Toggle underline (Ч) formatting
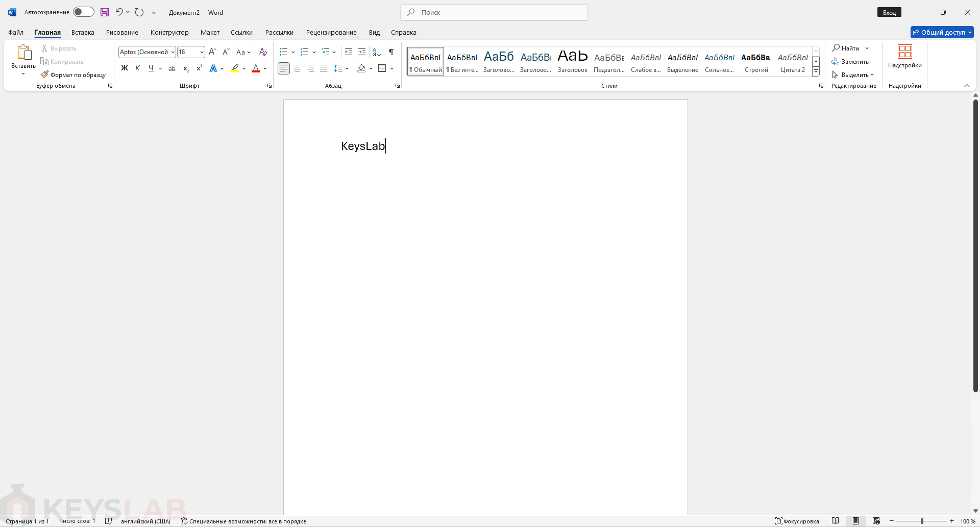This screenshot has height=527, width=980. pos(151,68)
